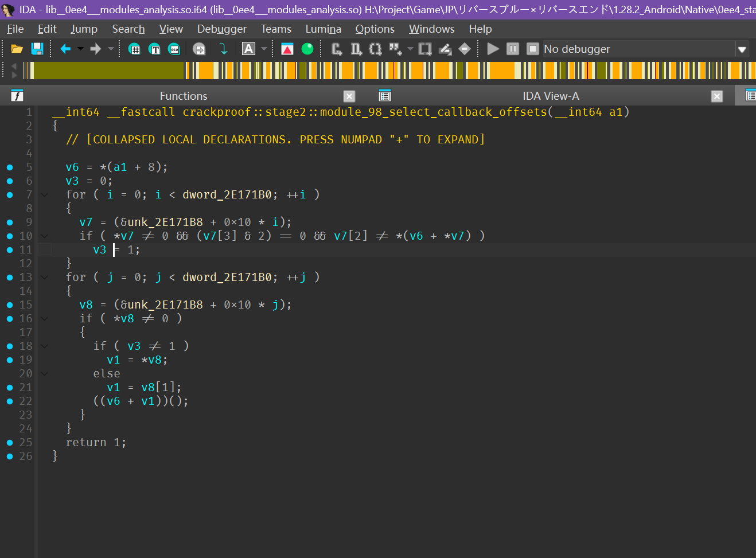Open the Teams menu

point(276,29)
